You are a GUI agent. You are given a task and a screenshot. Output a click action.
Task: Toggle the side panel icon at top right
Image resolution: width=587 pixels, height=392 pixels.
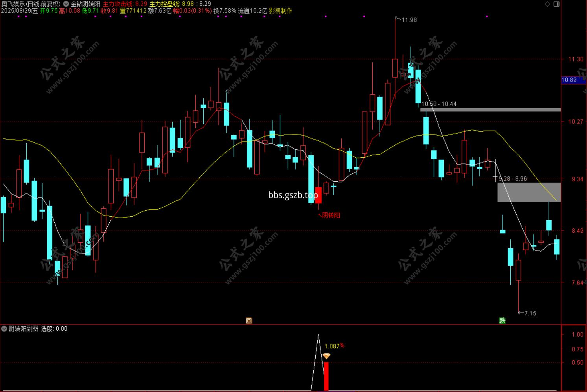(x=556, y=4)
